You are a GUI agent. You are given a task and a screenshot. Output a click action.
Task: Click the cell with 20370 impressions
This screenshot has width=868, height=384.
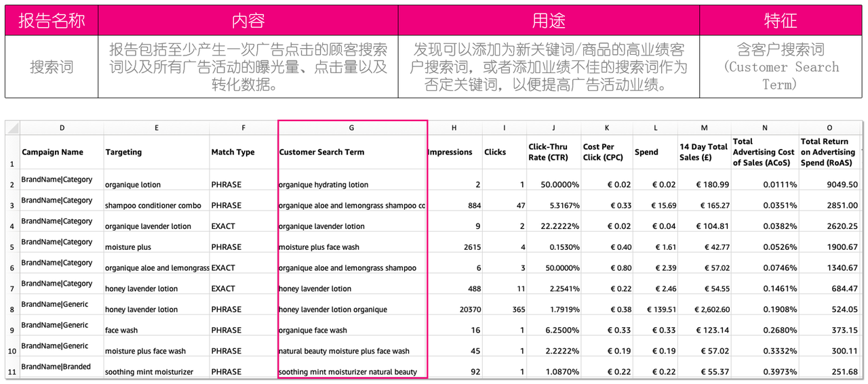(x=454, y=310)
